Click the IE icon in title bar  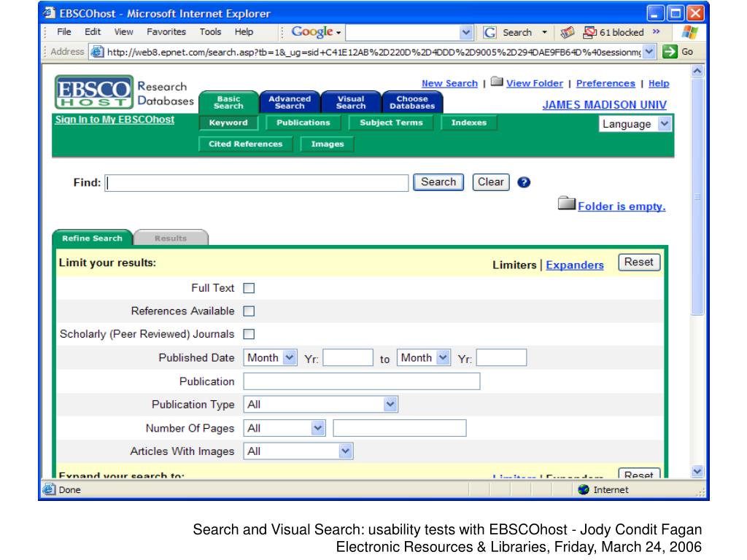[x=49, y=13]
